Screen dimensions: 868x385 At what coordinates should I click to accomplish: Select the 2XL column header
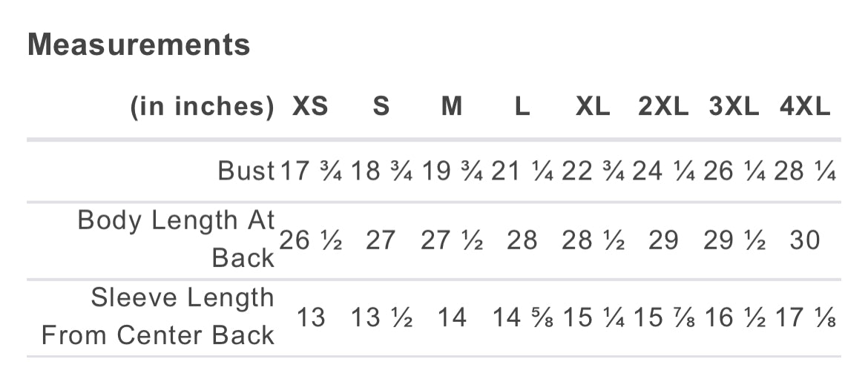tap(663, 108)
